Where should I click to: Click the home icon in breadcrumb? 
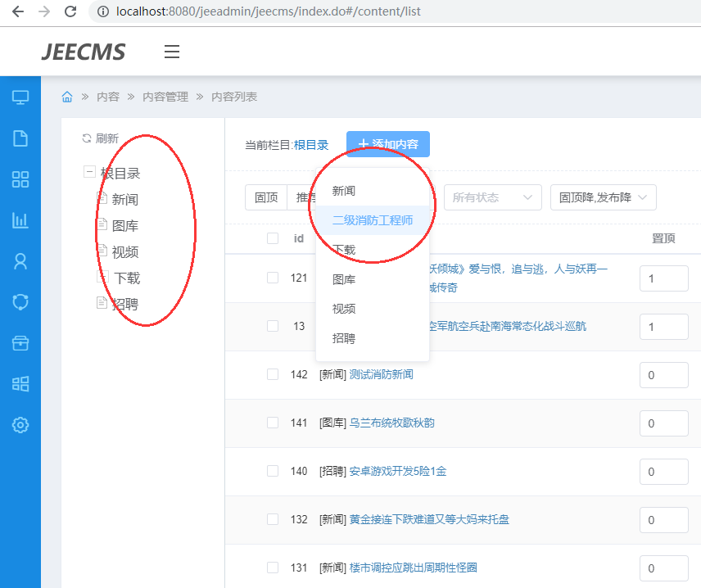tap(67, 97)
